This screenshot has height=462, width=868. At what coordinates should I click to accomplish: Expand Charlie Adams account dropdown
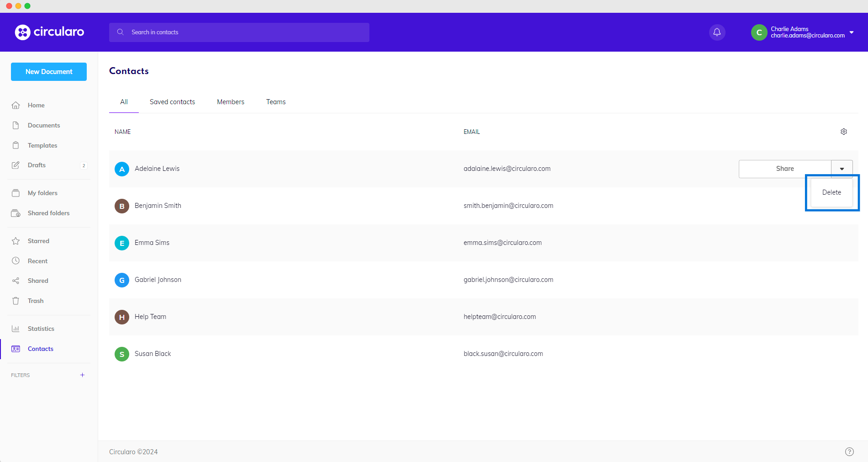pos(851,32)
